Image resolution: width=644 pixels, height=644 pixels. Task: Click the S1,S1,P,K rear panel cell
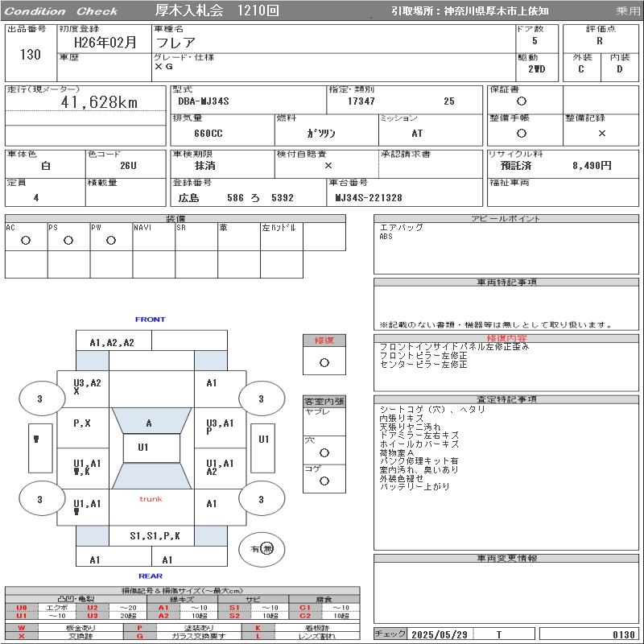[x=155, y=535]
